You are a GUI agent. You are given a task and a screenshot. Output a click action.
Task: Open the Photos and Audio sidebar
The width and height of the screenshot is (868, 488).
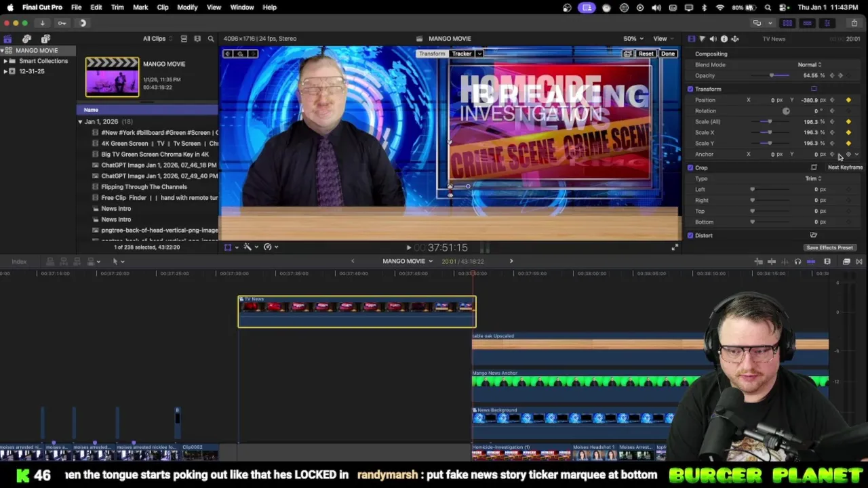click(26, 39)
